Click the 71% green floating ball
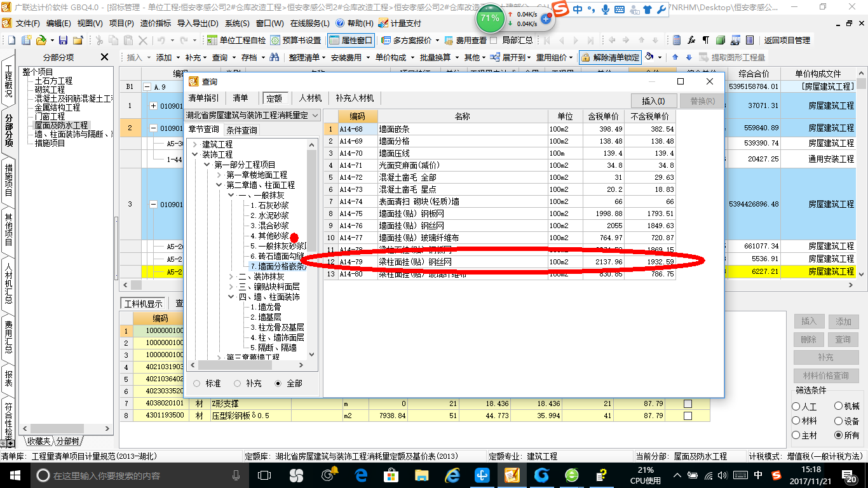 [490, 18]
